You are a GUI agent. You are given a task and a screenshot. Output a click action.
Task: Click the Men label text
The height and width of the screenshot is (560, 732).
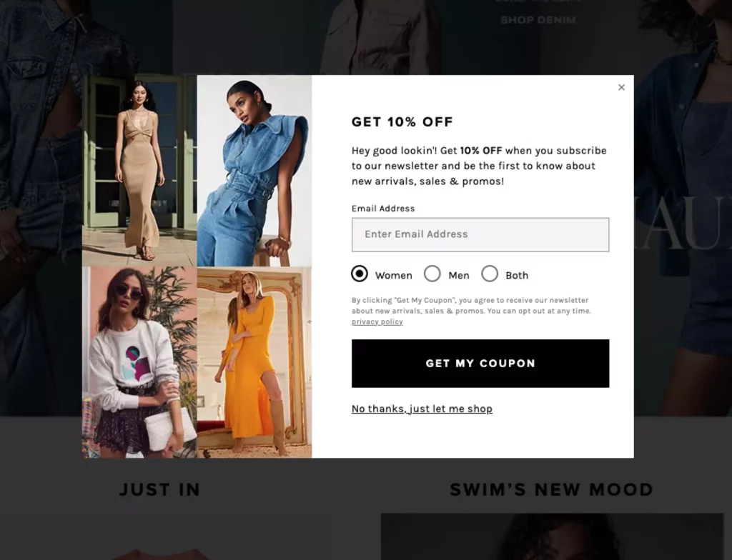coord(459,275)
